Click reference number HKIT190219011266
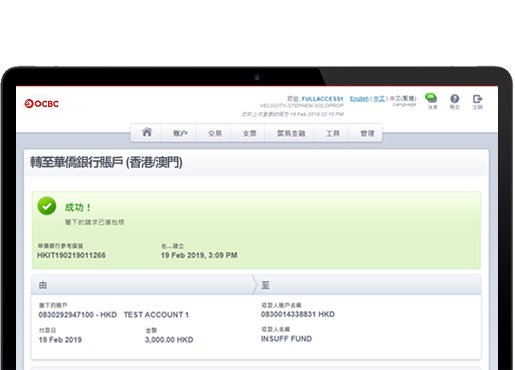Viewport: 515px width, 370px height. pyautogui.click(x=71, y=255)
